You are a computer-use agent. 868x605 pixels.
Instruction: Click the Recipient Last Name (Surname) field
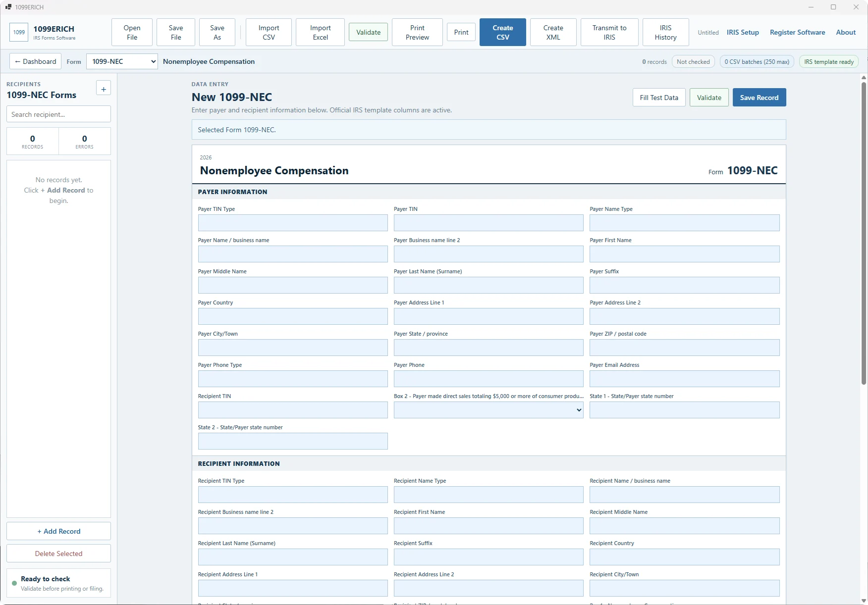tap(293, 557)
